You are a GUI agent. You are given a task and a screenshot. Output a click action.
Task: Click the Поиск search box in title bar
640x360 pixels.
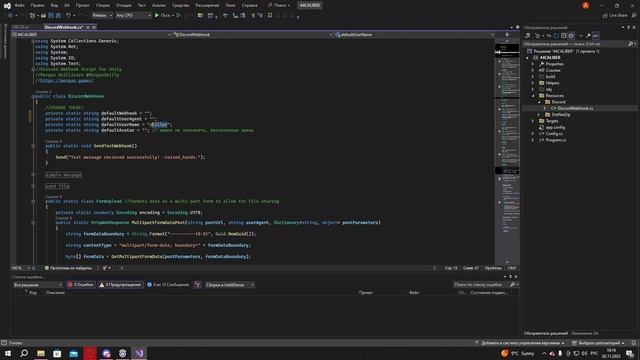click(x=279, y=5)
